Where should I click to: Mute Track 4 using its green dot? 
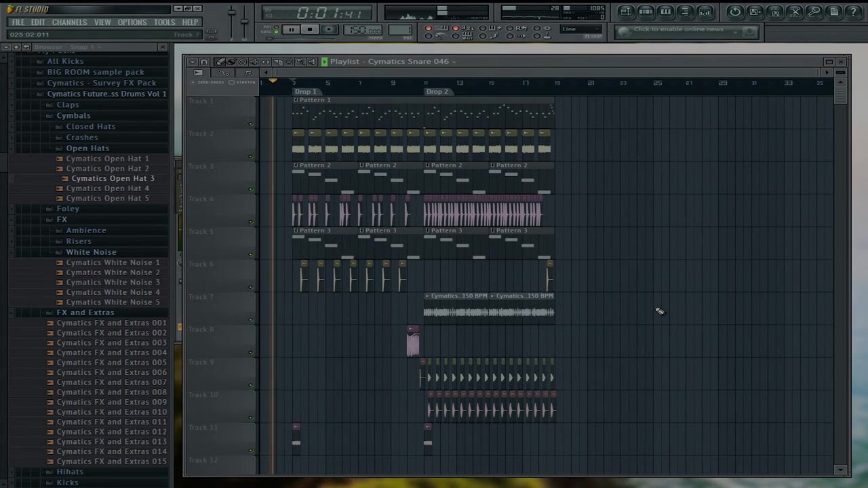pos(250,222)
